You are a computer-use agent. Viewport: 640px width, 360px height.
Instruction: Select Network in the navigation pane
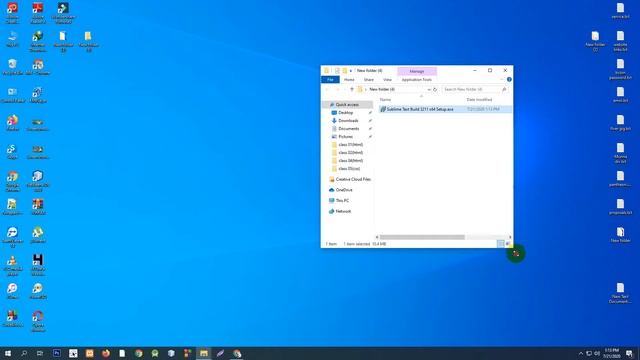coord(343,211)
